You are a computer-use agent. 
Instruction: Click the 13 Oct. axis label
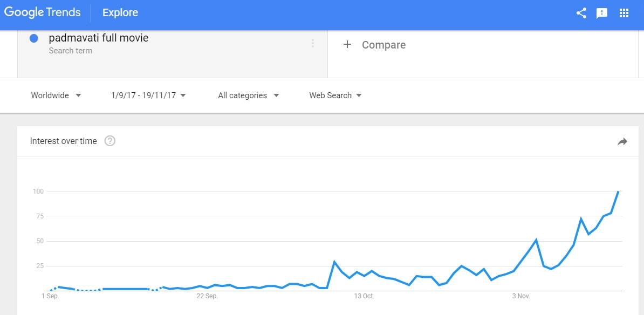click(x=364, y=296)
